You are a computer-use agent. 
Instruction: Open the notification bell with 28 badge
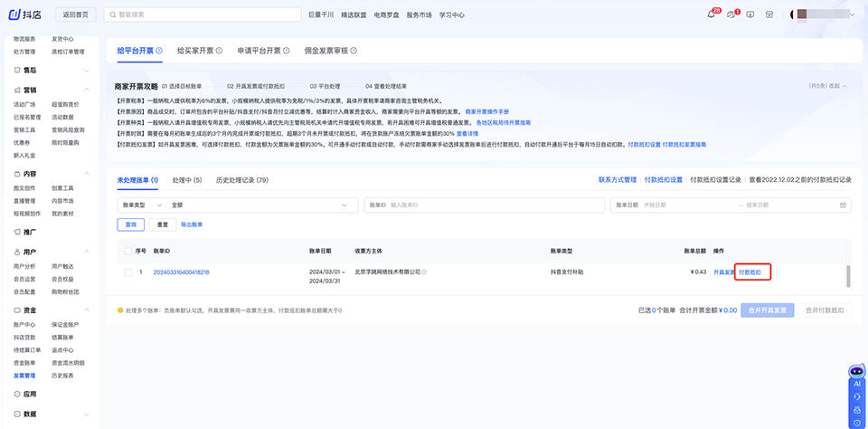(711, 14)
